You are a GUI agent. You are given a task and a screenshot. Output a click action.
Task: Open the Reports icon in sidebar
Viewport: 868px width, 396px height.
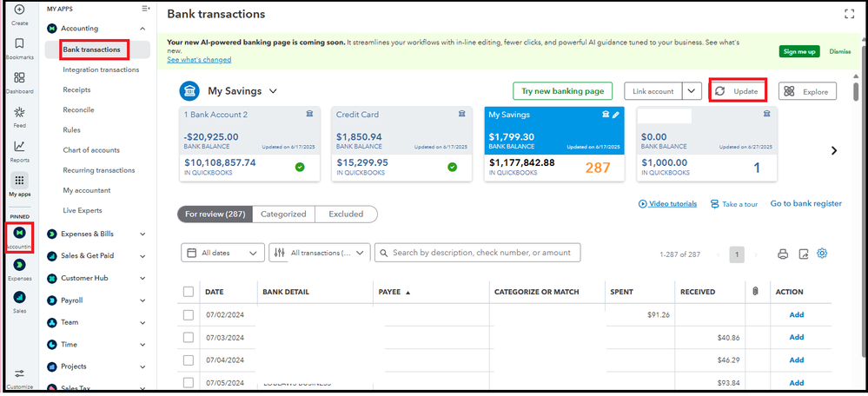coord(19,146)
